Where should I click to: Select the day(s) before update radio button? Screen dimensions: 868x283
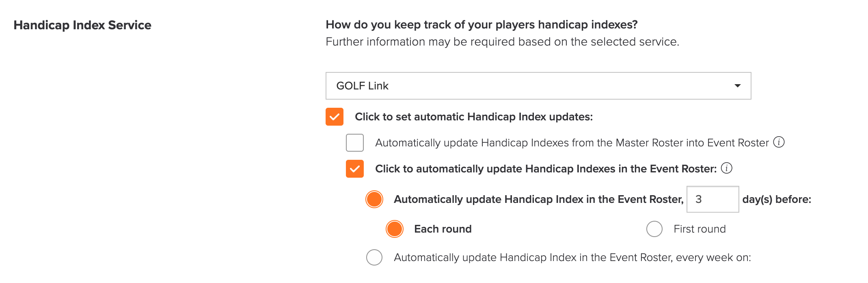(x=374, y=199)
